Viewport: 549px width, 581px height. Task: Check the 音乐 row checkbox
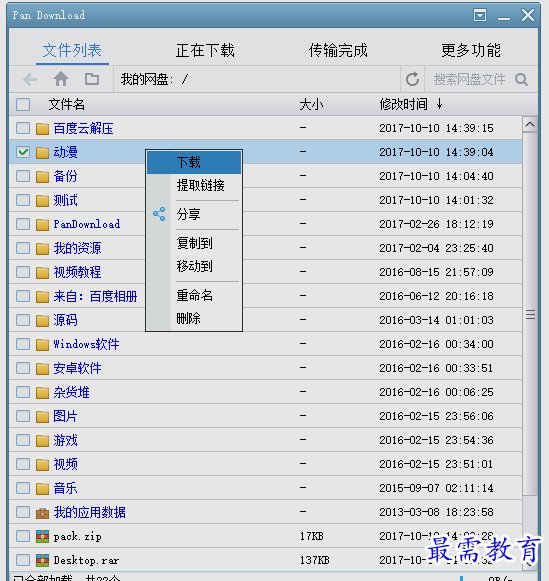click(23, 488)
